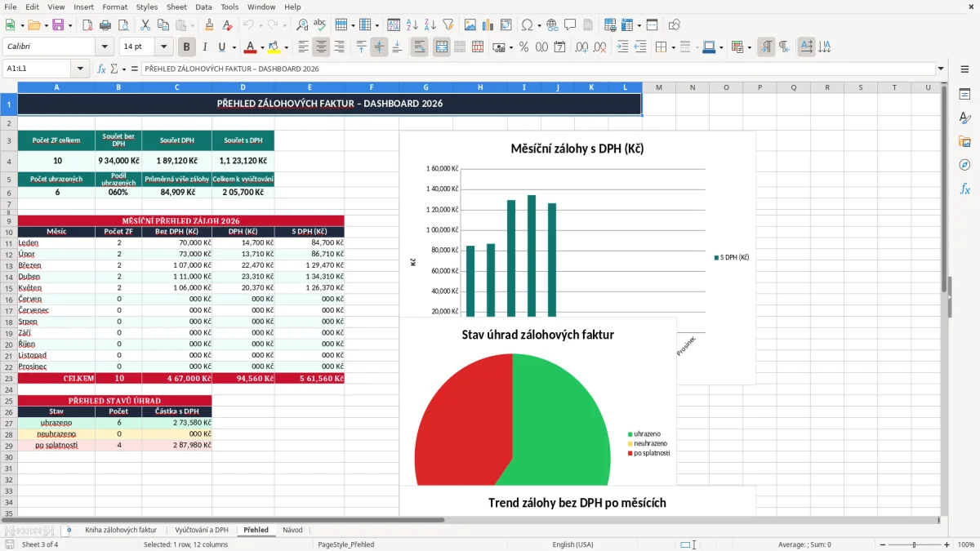Screen dimensions: 980x551
Task: Insert Hyperlink globe icon
Action: 552,25
